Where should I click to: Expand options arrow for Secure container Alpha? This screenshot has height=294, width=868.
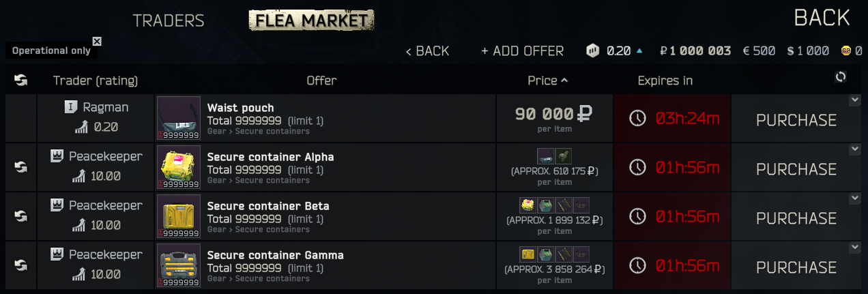coord(854,149)
